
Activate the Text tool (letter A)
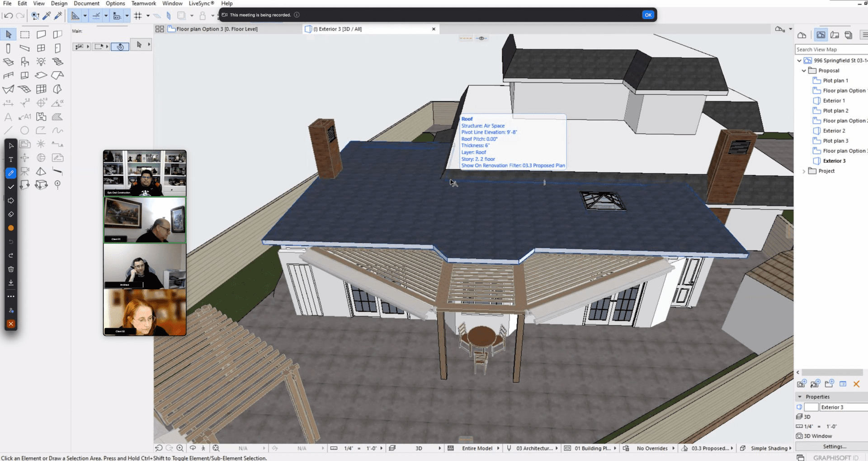[x=8, y=117]
